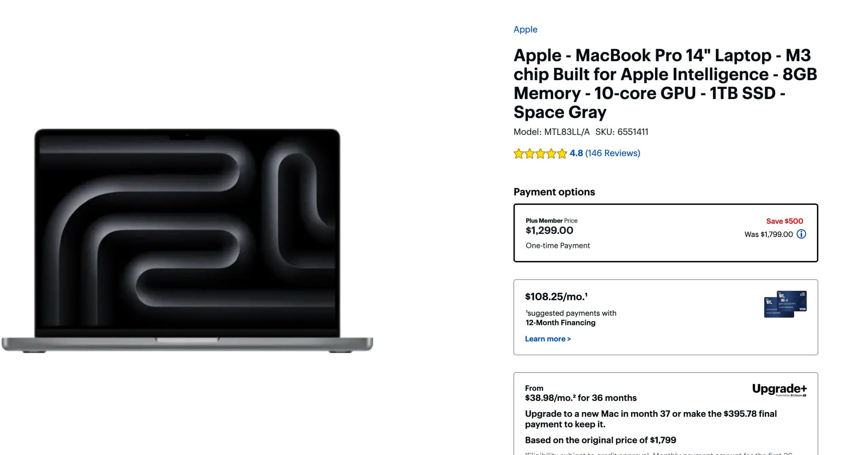Select the $108.25/mo. financing option
This screenshot has height=455, width=868.
[x=665, y=317]
